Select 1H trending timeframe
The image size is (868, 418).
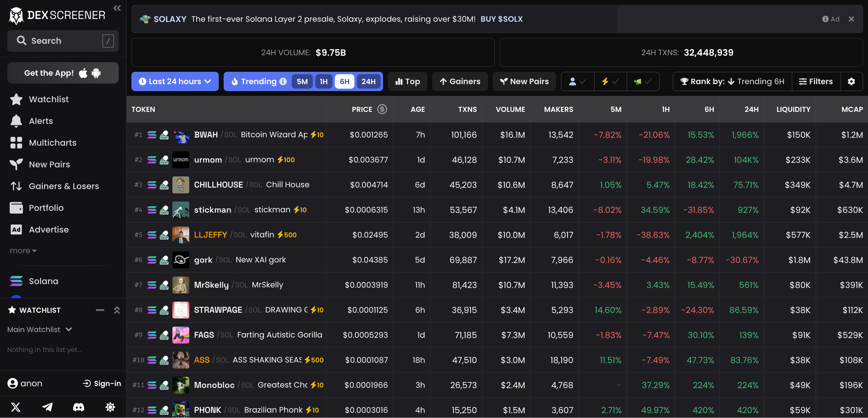(323, 81)
